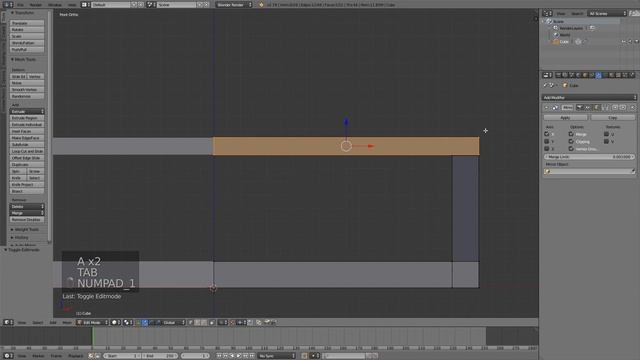Click the Remove Doubles button
The image size is (640, 360).
27,220
